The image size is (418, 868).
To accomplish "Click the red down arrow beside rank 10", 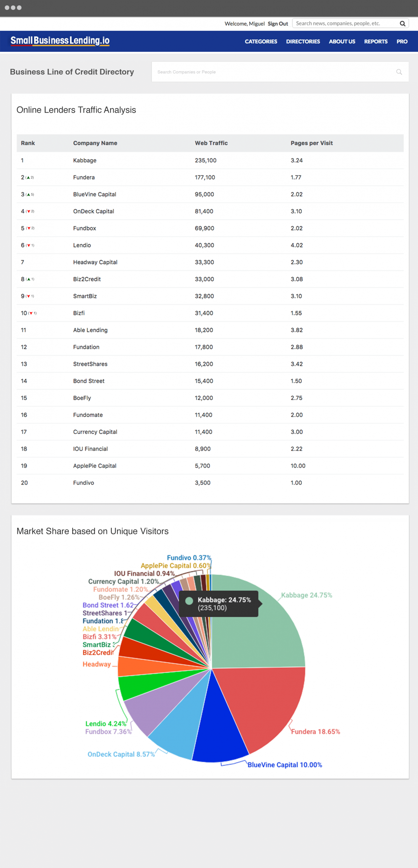I will tap(31, 313).
